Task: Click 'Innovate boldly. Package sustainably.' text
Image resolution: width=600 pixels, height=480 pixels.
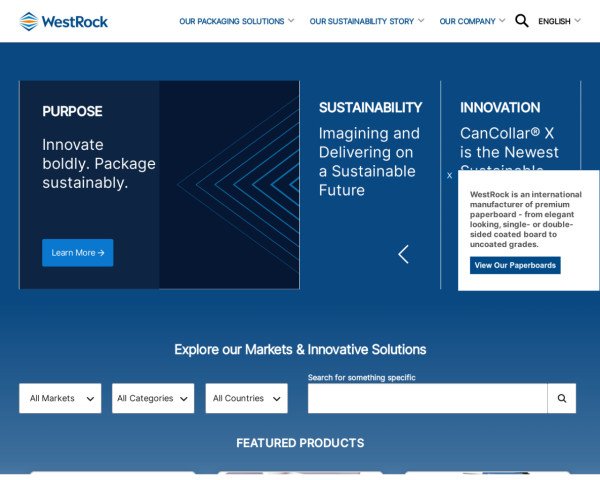Action: point(99,163)
